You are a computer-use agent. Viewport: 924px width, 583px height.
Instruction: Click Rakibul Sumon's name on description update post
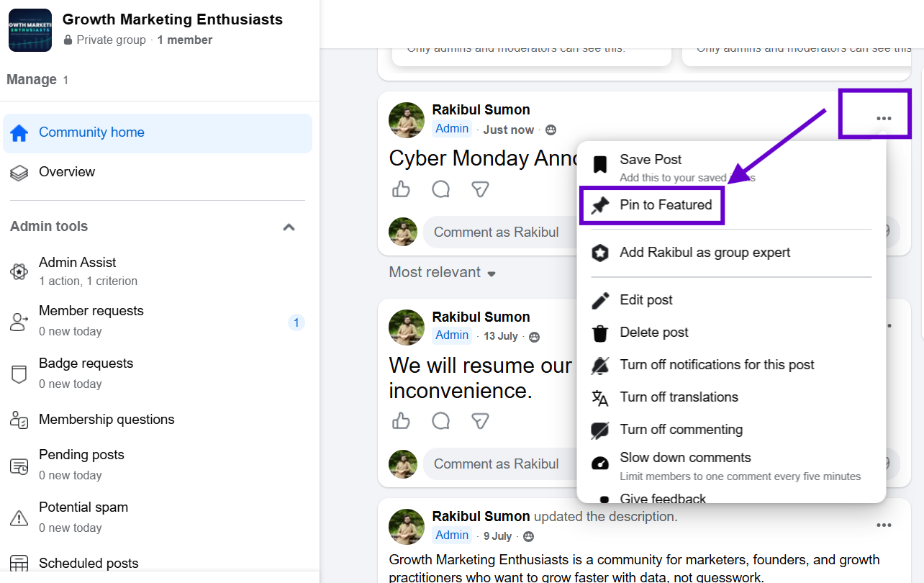click(x=481, y=517)
